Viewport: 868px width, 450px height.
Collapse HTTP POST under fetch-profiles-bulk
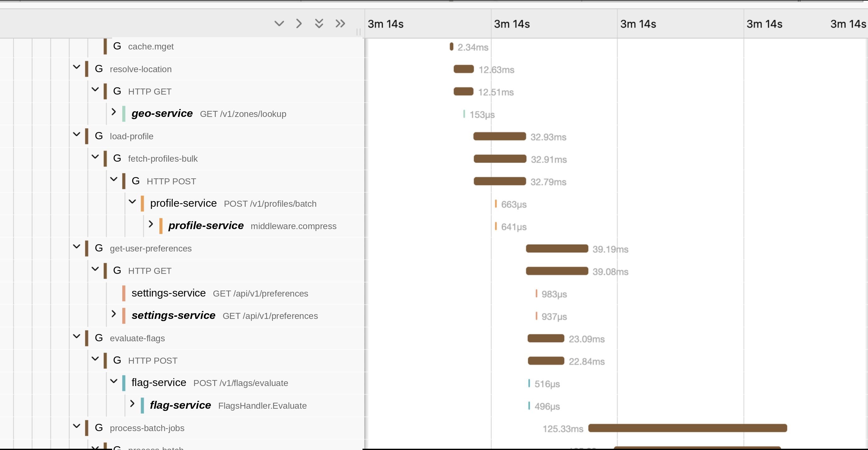click(114, 179)
